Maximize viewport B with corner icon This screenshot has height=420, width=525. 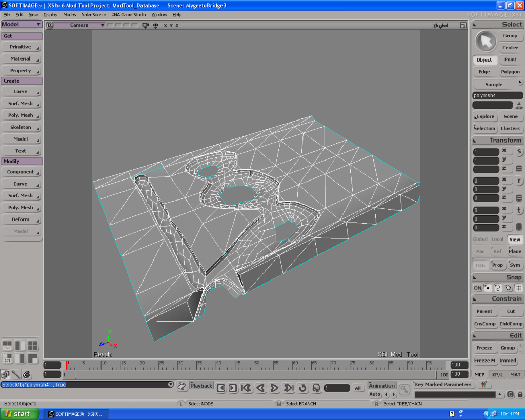click(x=463, y=25)
